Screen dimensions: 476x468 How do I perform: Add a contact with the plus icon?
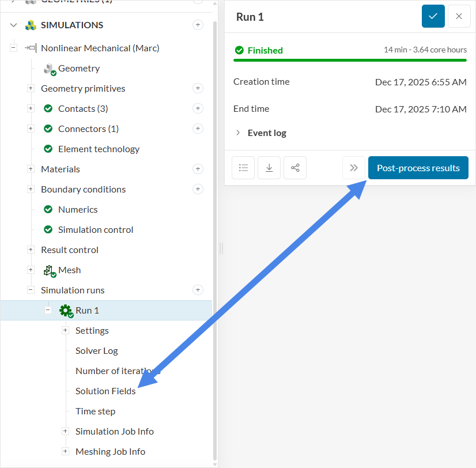point(198,108)
